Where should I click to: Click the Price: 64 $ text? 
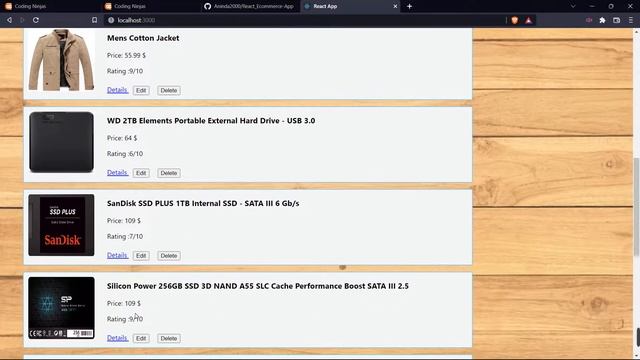[122, 138]
